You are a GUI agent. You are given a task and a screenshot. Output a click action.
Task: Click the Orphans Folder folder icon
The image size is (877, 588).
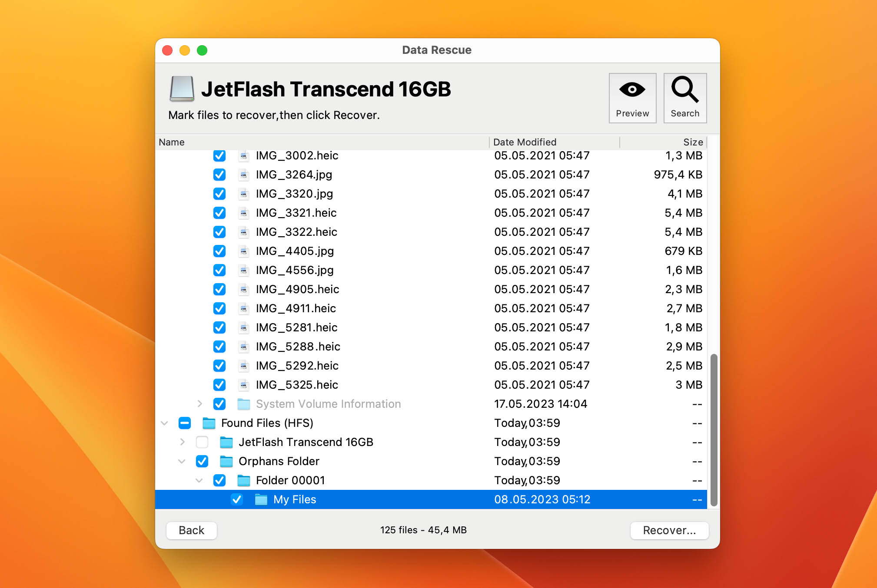226,462
